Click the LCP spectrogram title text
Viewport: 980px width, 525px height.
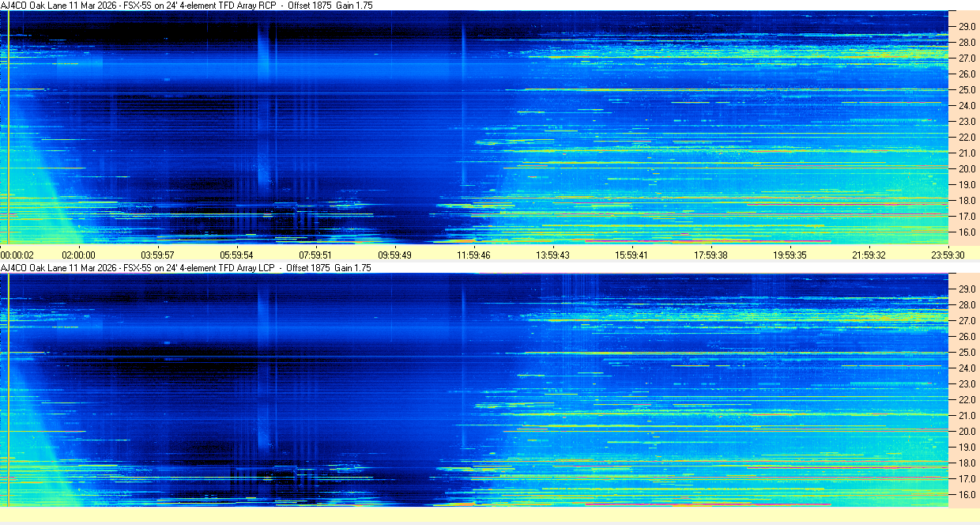pyautogui.click(x=186, y=268)
